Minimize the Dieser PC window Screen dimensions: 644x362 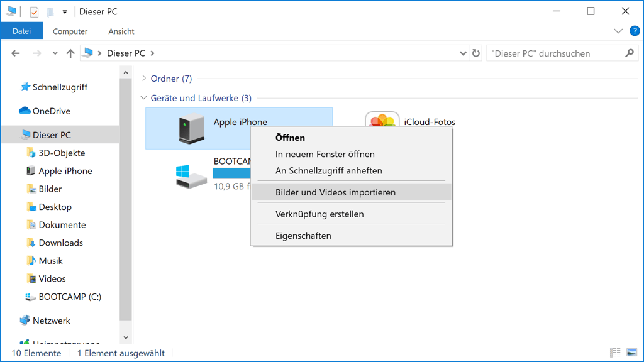point(557,11)
